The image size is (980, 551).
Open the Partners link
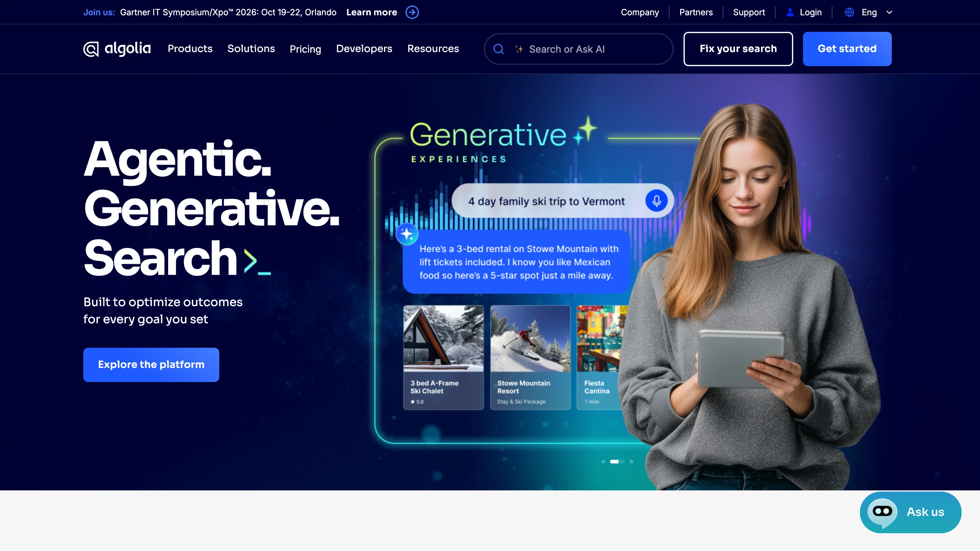(696, 12)
